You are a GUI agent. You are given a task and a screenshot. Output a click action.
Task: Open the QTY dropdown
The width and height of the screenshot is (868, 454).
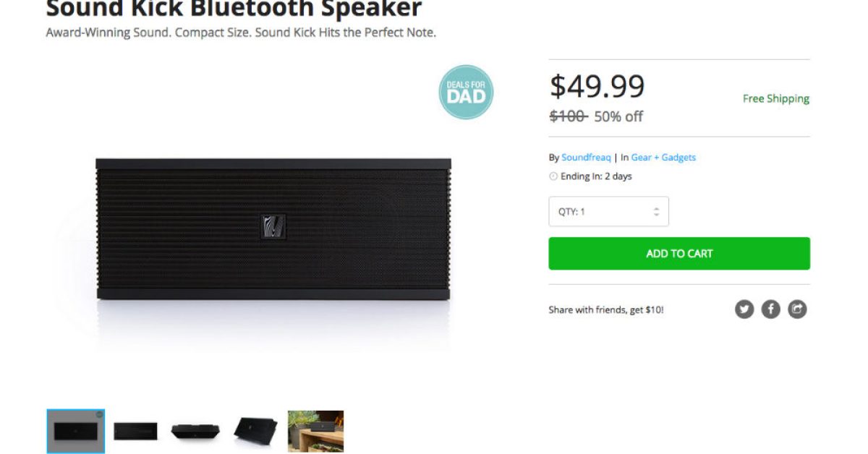pos(608,212)
